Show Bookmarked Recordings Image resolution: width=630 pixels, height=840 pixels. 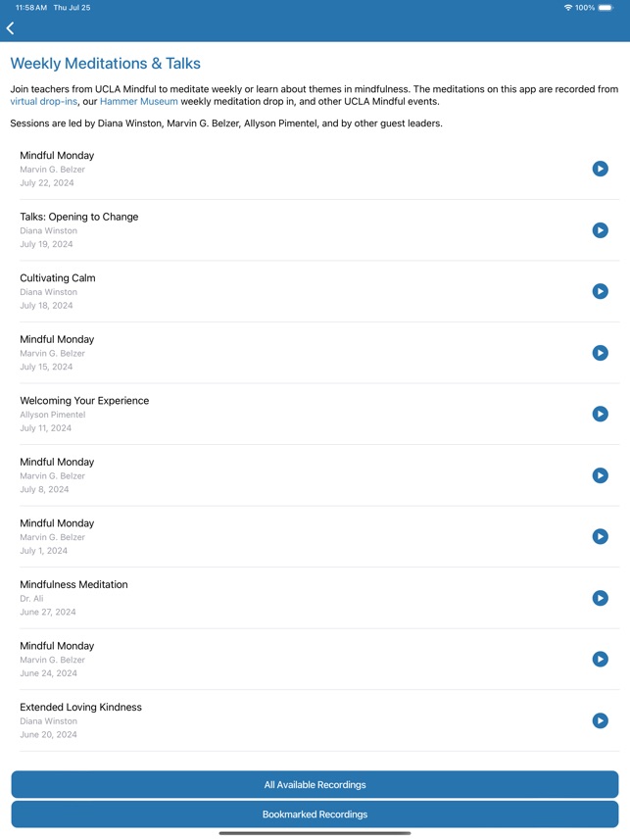click(x=315, y=815)
